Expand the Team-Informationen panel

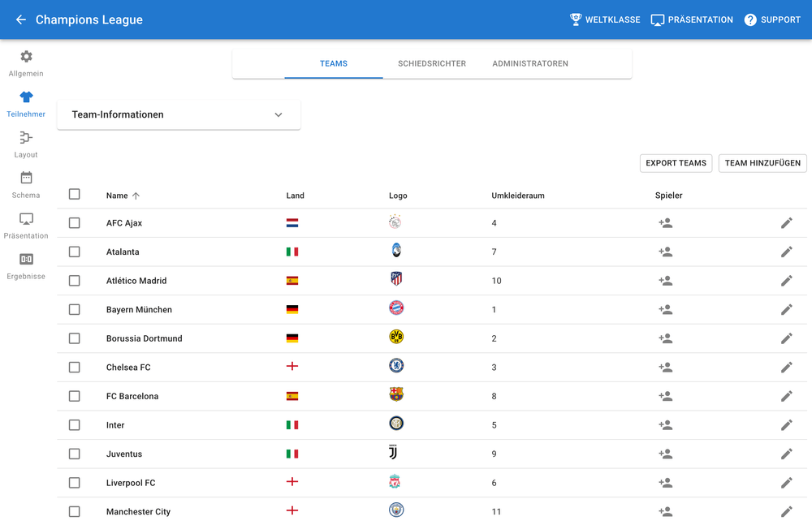click(x=179, y=115)
